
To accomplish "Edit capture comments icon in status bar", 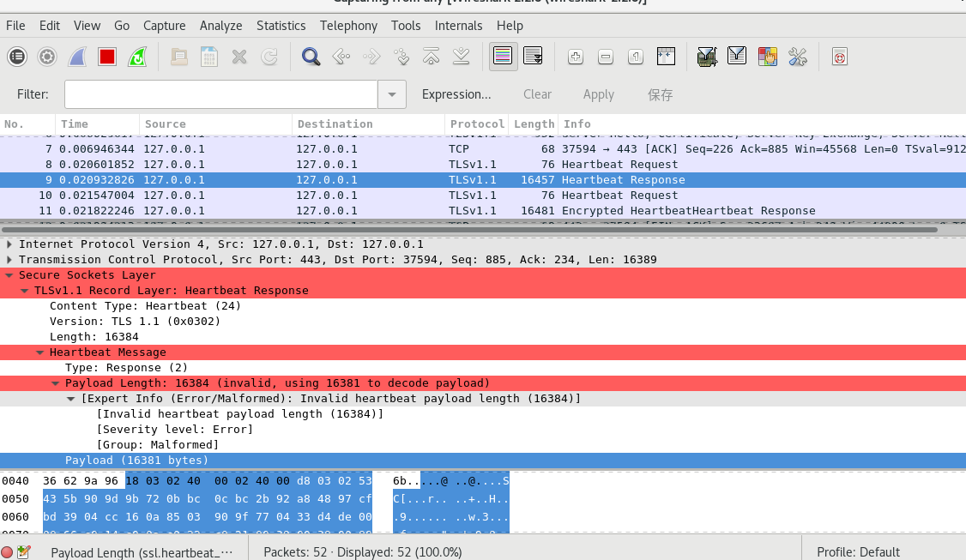I will [x=24, y=552].
